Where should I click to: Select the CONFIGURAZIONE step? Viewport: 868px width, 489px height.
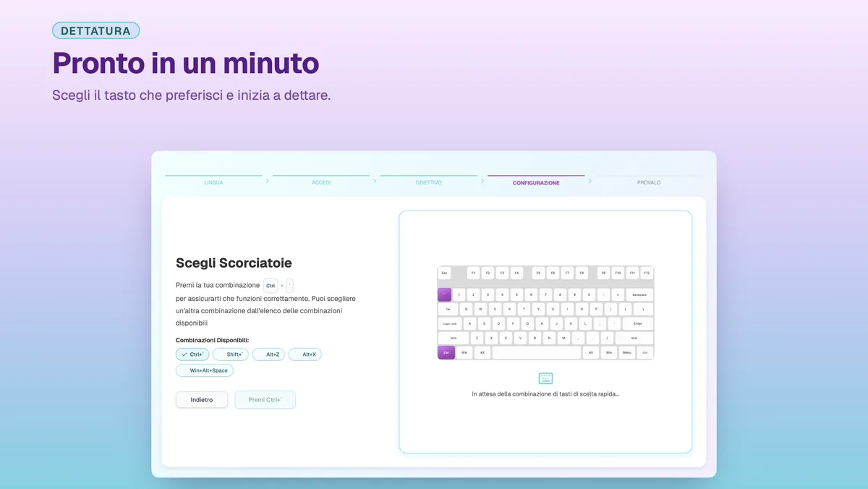(x=536, y=182)
